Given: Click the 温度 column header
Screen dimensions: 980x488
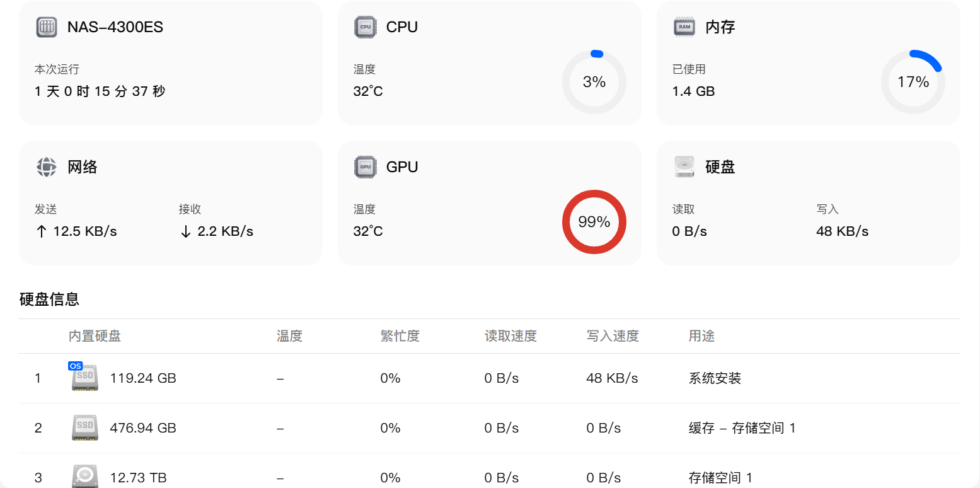Looking at the screenshot, I should point(289,336).
